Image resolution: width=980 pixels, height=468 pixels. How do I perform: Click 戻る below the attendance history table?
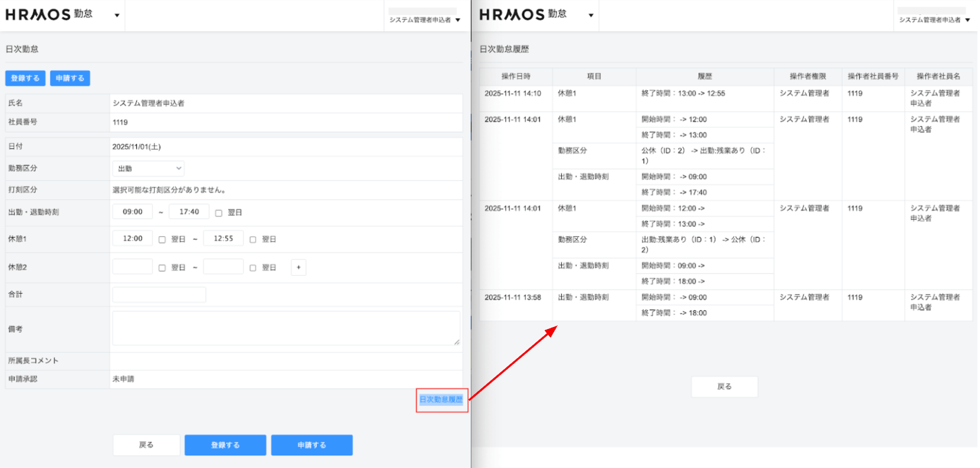coord(724,387)
